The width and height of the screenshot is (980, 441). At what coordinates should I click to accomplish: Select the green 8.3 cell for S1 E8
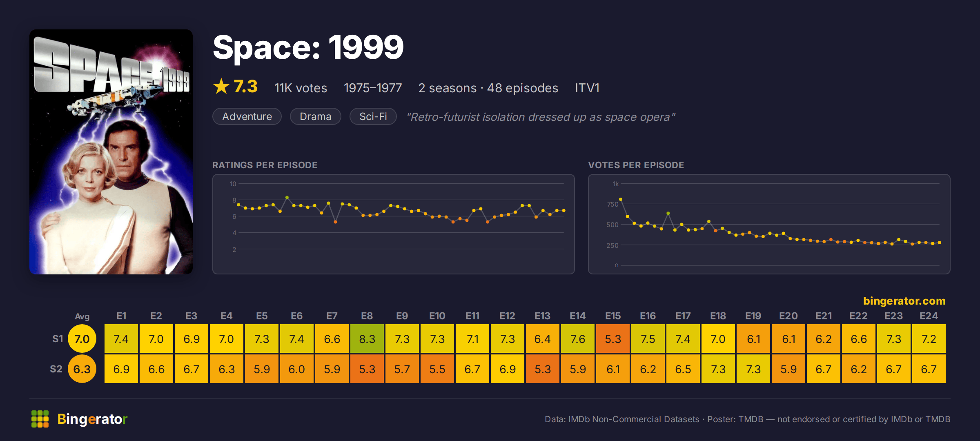367,339
